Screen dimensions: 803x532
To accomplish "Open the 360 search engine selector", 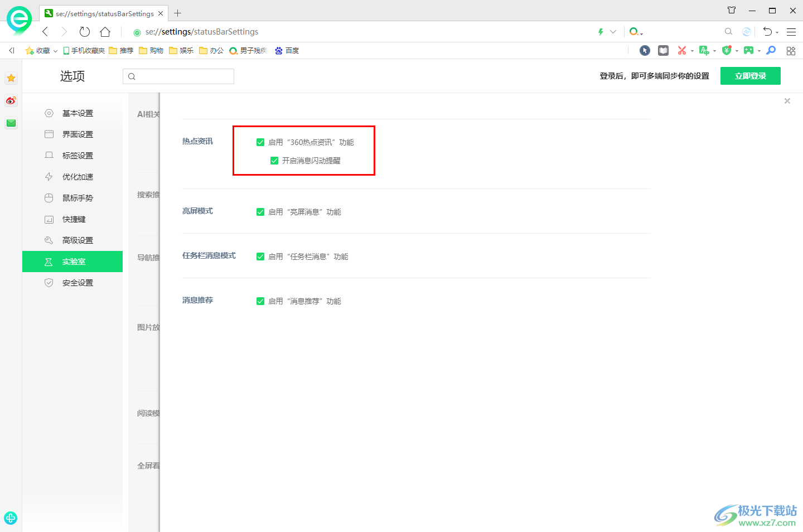I will point(636,32).
